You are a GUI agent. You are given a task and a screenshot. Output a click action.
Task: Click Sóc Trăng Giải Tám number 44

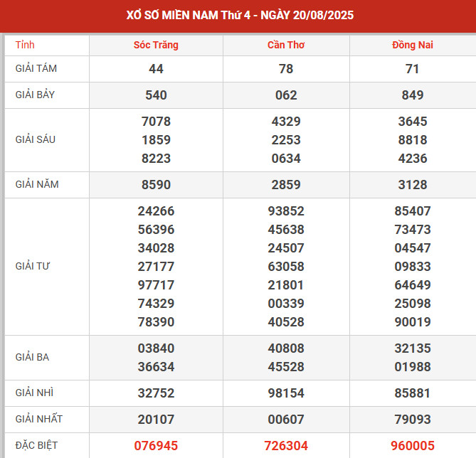tap(156, 69)
